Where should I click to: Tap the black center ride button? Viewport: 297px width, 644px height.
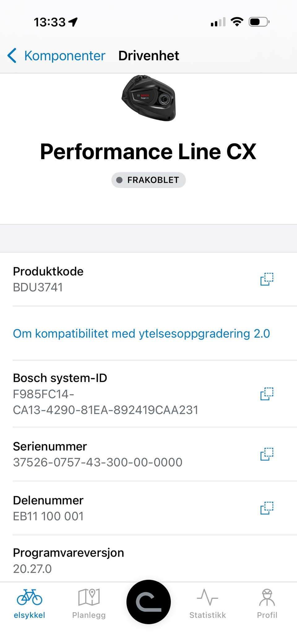coord(148,602)
